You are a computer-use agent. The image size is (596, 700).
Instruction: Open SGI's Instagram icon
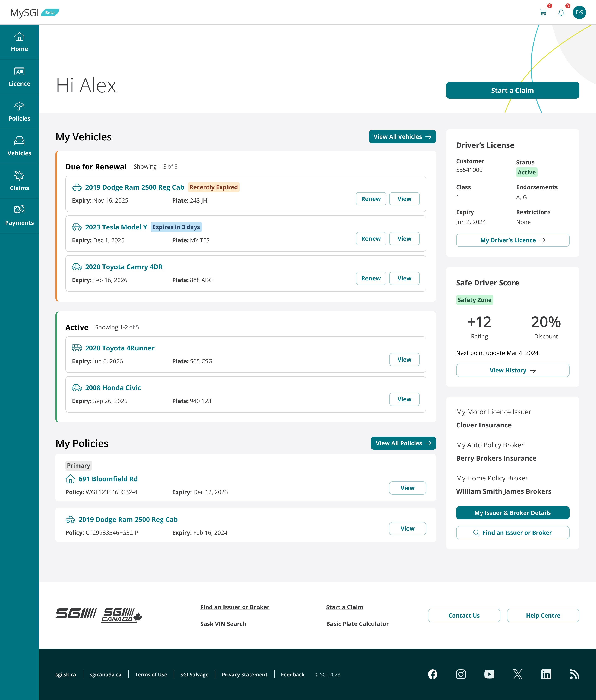point(461,674)
